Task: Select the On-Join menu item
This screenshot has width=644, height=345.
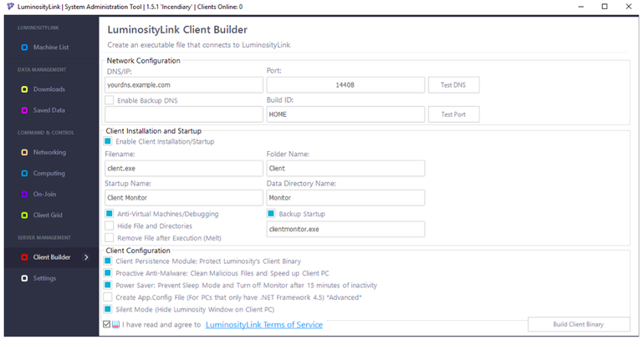Action: pyautogui.click(x=44, y=194)
